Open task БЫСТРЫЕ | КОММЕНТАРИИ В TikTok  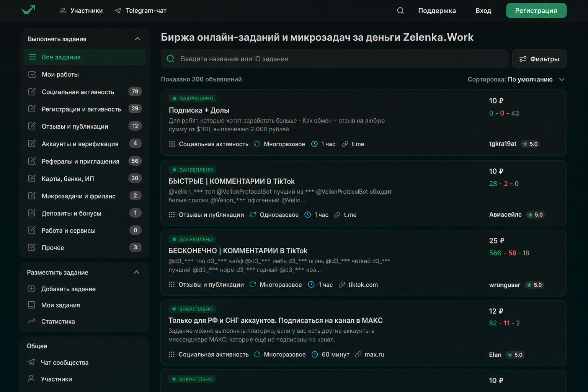(x=232, y=181)
